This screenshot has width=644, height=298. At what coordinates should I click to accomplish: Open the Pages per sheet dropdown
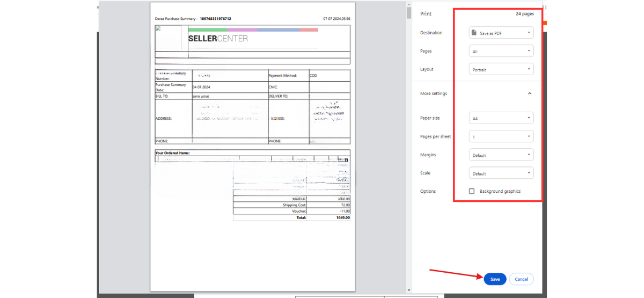501,136
